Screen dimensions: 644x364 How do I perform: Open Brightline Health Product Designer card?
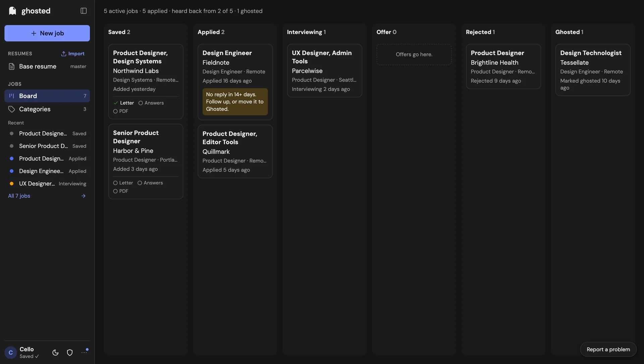tap(503, 66)
